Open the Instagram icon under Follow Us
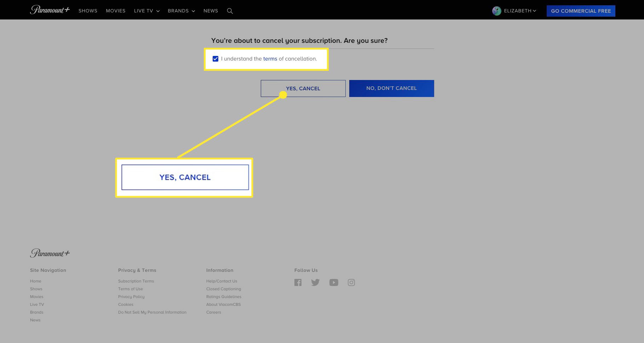 tap(351, 282)
